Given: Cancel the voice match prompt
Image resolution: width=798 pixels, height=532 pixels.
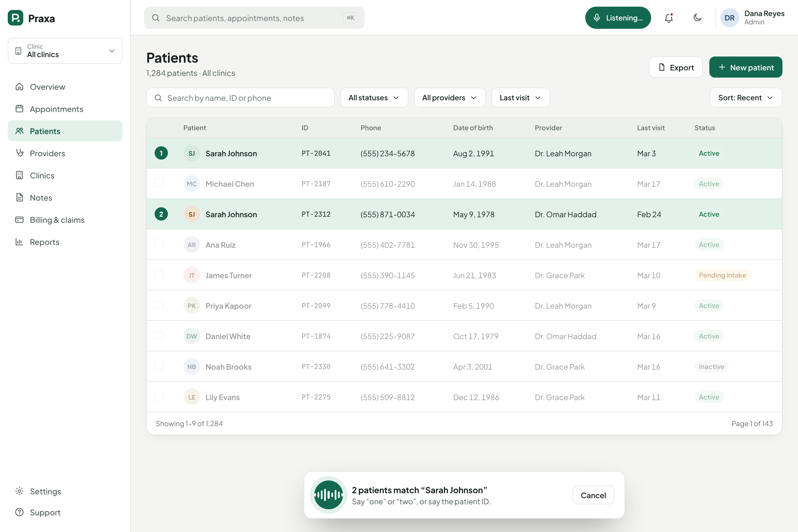Looking at the screenshot, I should pos(593,495).
